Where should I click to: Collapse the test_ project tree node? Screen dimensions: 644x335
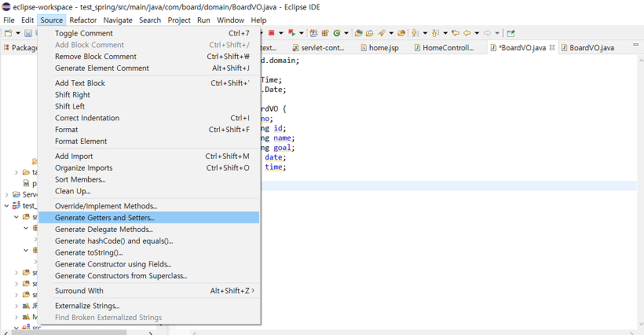pyautogui.click(x=6, y=205)
